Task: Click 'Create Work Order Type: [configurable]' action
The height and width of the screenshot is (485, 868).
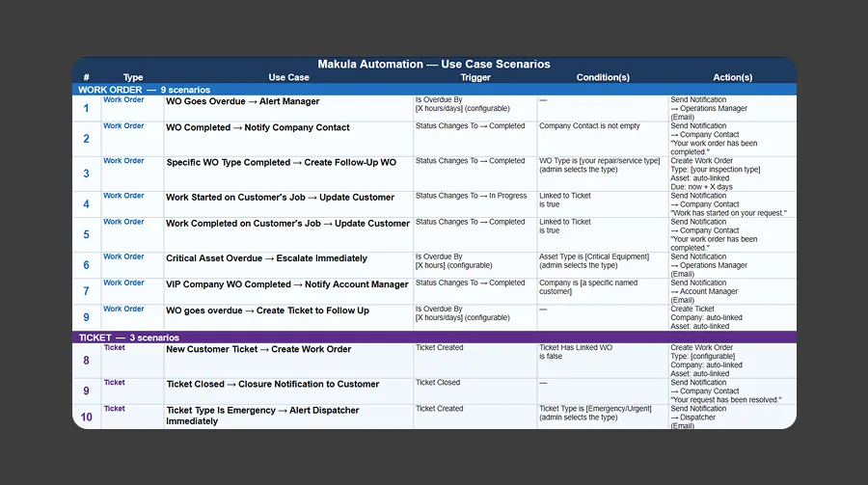Action: click(x=703, y=352)
